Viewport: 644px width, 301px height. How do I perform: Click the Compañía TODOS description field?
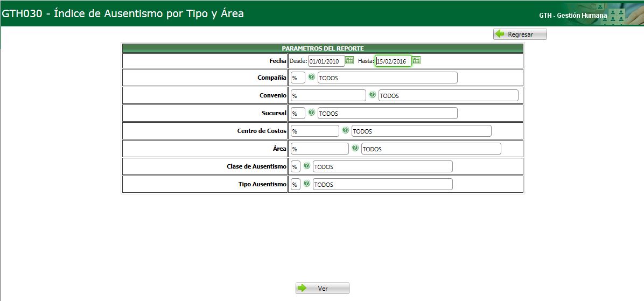point(387,78)
